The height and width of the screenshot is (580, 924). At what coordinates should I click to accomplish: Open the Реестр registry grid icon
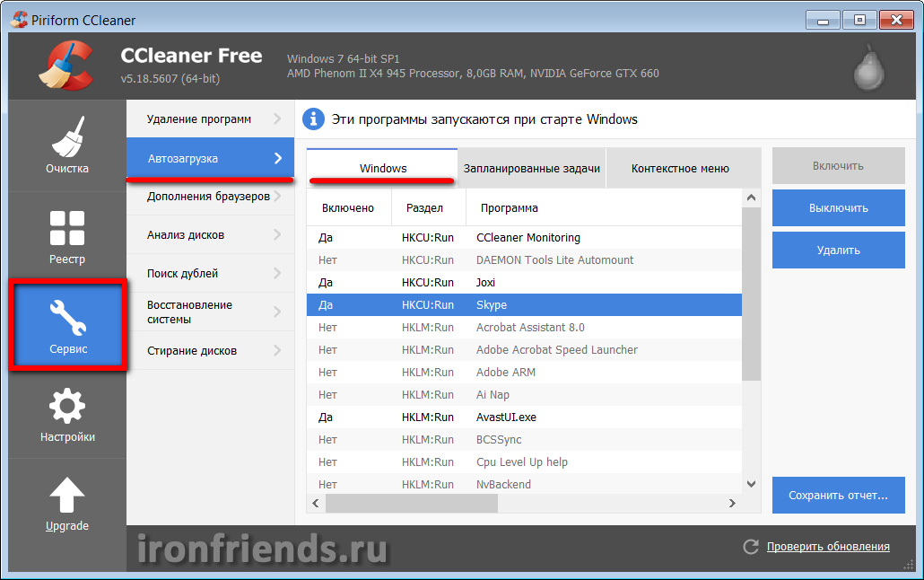[67, 228]
